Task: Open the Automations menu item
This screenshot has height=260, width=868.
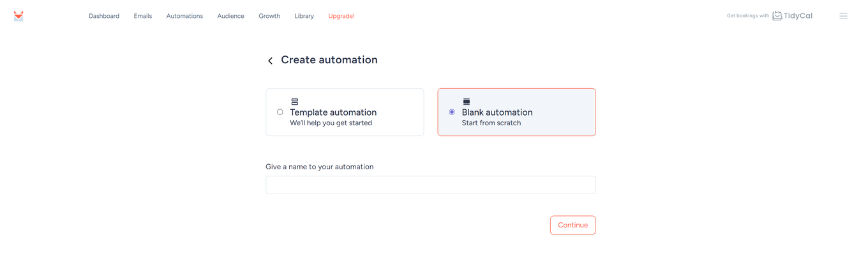Action: coord(184,16)
